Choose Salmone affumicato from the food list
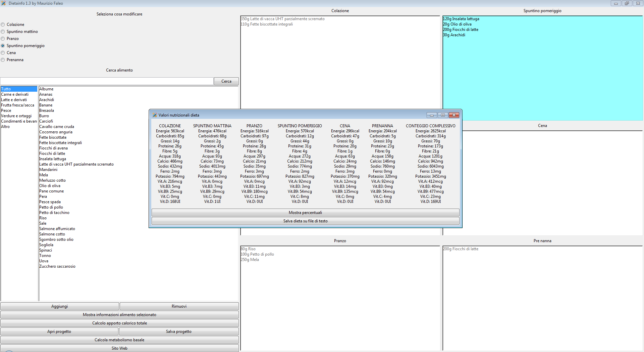Image resolution: width=644 pixels, height=352 pixels. point(57,229)
